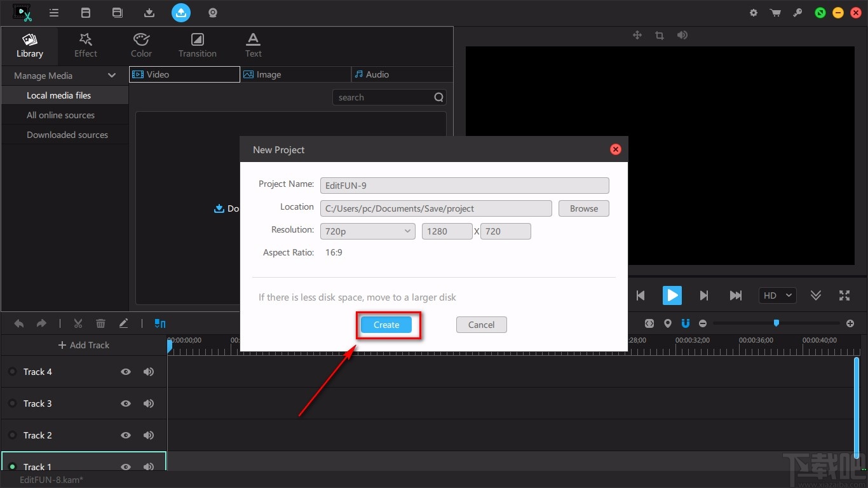The image size is (868, 488).
Task: Hide Track 4 using the eye icon
Action: (x=126, y=372)
